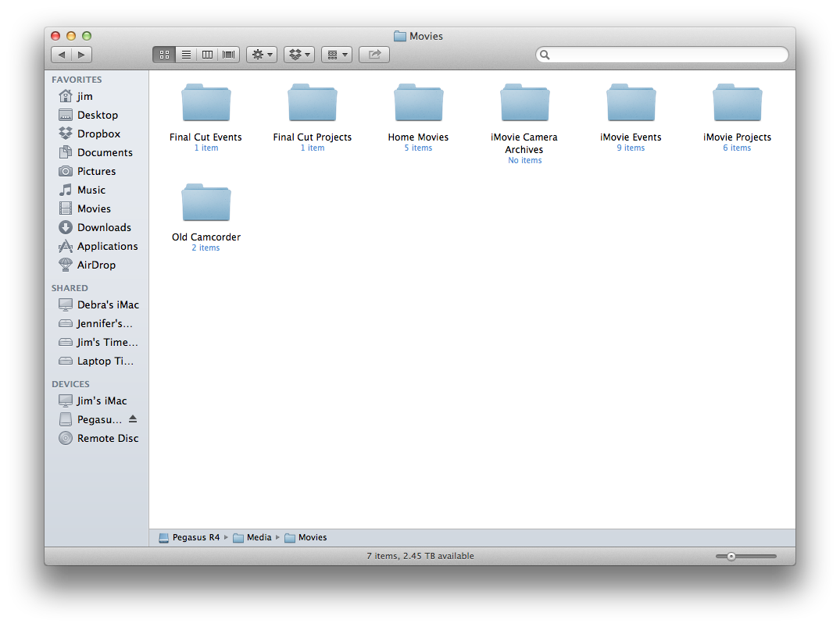The width and height of the screenshot is (840, 627).
Task: Open AirDrop in the sidebar
Action: tap(96, 265)
